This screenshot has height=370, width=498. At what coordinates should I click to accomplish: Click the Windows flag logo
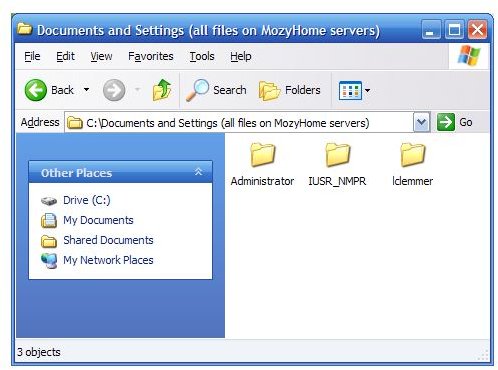point(469,55)
